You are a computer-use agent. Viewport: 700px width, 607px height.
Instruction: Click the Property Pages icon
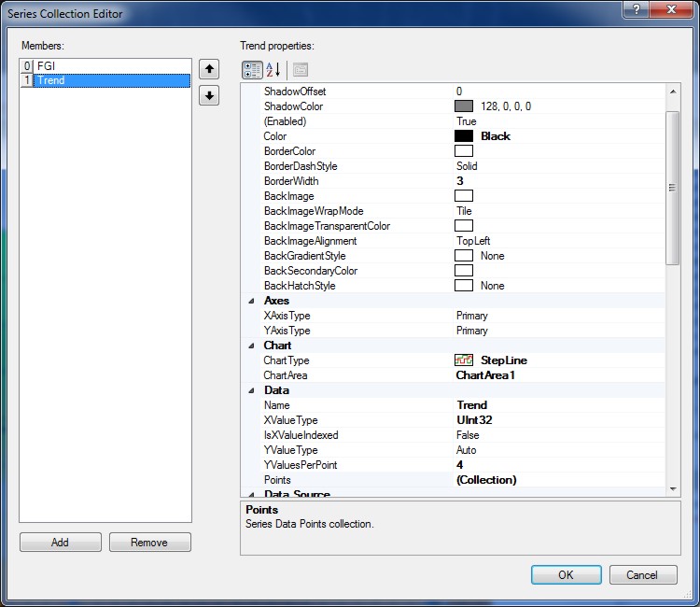click(x=300, y=69)
